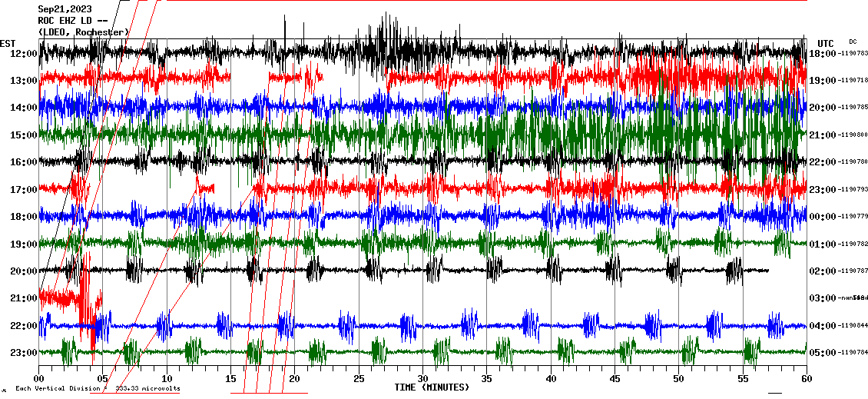Click the 18:00 UTC row label

(x=822, y=54)
